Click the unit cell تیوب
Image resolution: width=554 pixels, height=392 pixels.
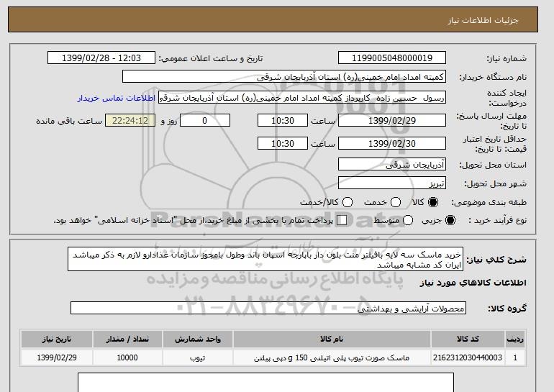198,357
